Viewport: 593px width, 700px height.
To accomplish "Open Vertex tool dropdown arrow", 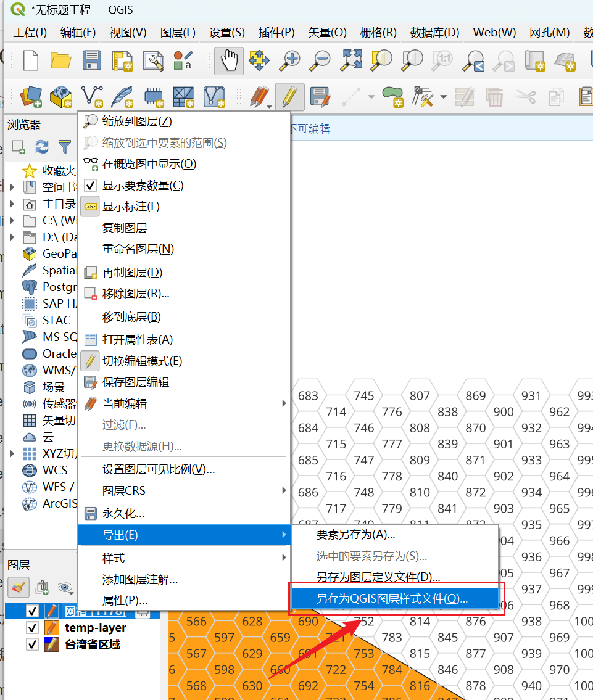I will pyautogui.click(x=444, y=96).
